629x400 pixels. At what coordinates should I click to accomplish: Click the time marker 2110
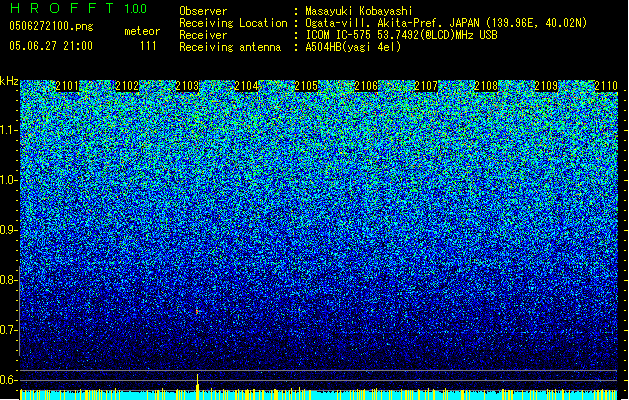click(x=606, y=86)
